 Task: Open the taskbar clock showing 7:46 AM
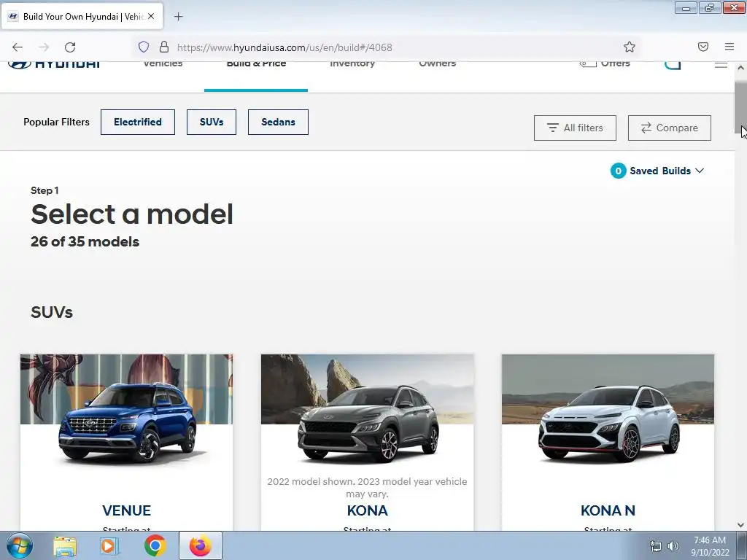(710, 546)
